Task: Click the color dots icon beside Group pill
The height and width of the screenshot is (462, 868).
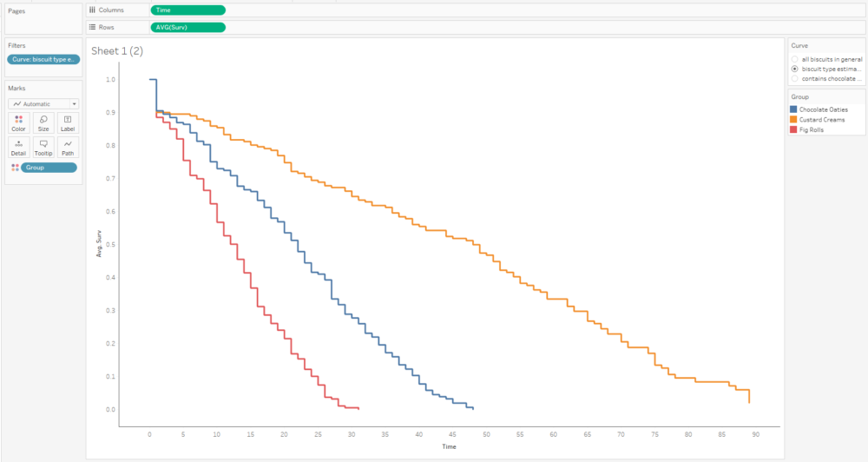Action: point(14,168)
